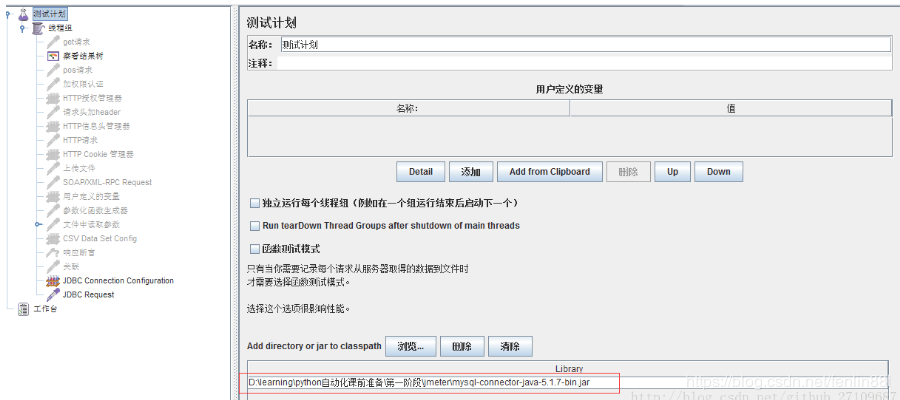This screenshot has width=900, height=400.
Task: Click the Down button
Action: click(x=719, y=172)
